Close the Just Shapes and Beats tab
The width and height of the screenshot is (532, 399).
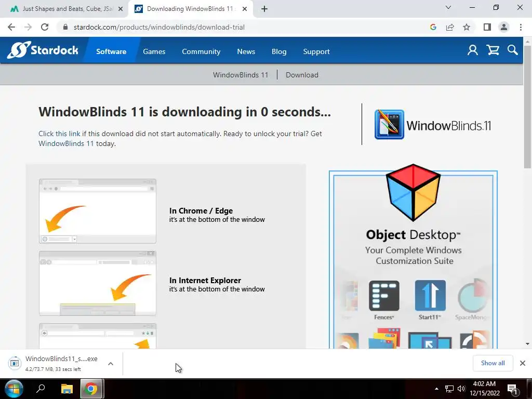pyautogui.click(x=121, y=9)
